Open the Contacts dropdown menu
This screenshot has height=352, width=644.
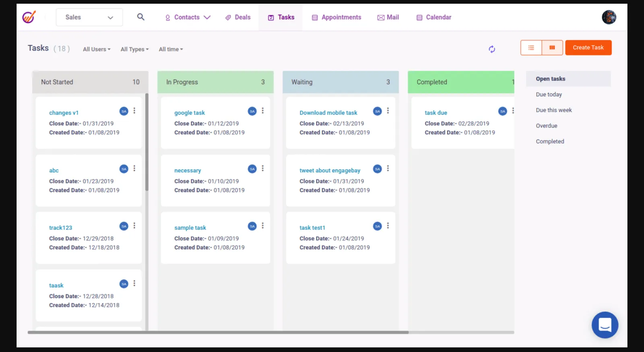188,17
